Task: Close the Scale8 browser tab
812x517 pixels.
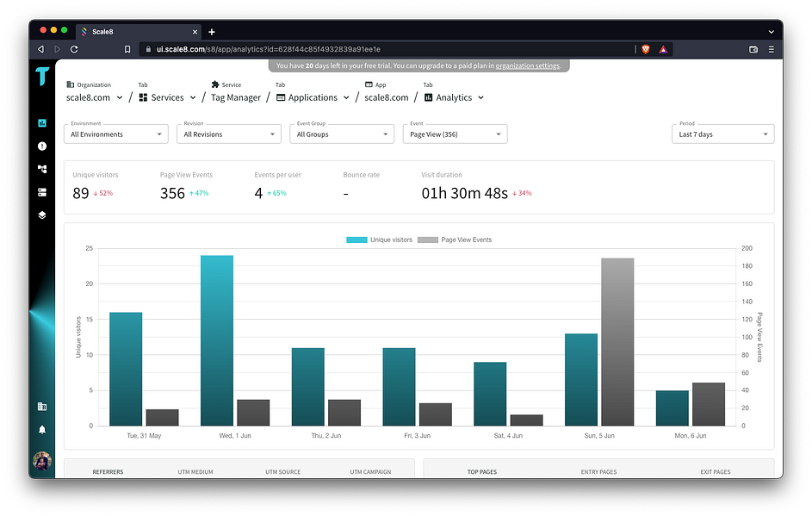Action: pyautogui.click(x=195, y=32)
